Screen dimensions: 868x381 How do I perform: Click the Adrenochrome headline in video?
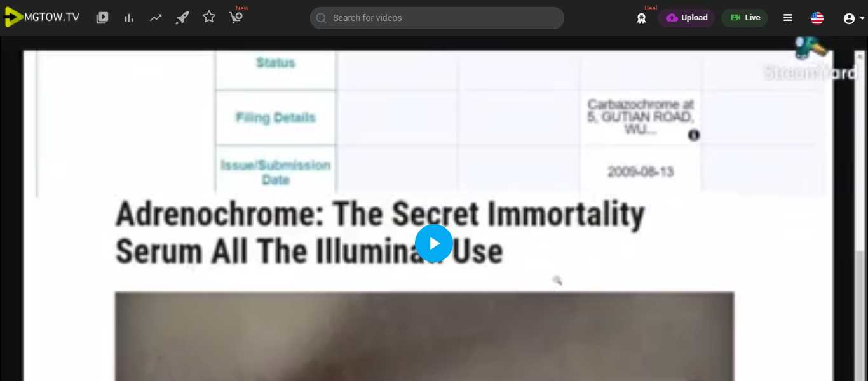[380, 232]
